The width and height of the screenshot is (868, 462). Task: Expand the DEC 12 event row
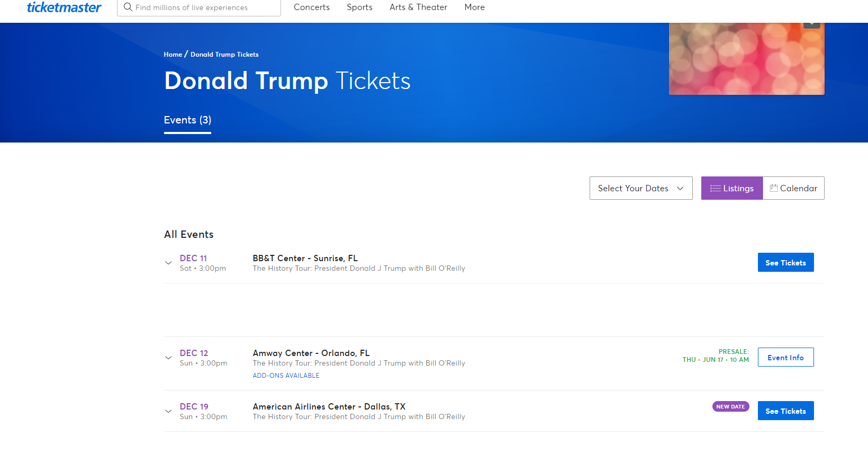168,358
